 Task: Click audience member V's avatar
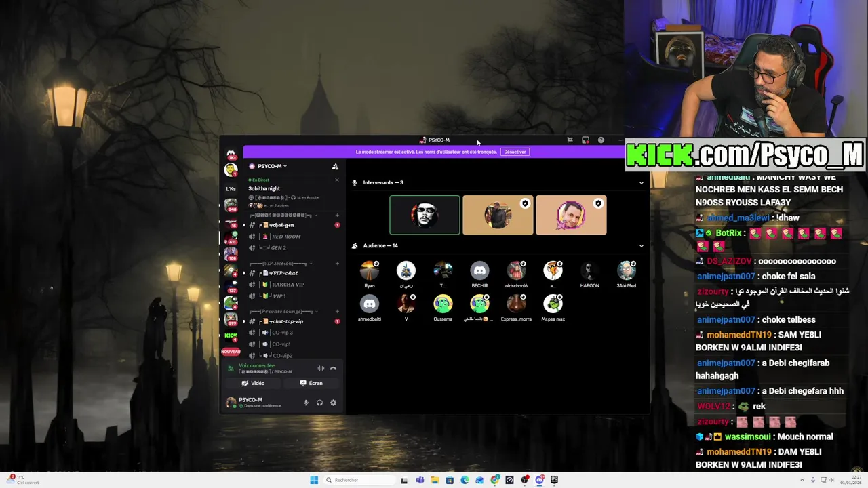pyautogui.click(x=406, y=304)
